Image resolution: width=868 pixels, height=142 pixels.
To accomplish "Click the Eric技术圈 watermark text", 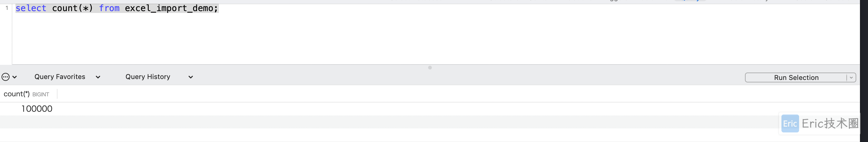I will [x=830, y=123].
